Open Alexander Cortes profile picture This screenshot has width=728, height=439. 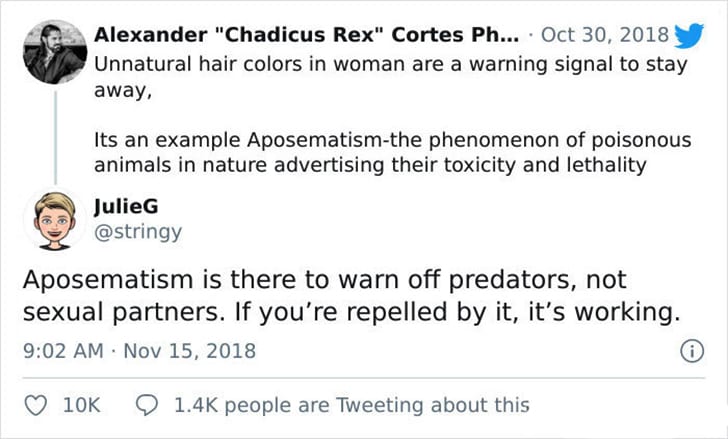55,52
